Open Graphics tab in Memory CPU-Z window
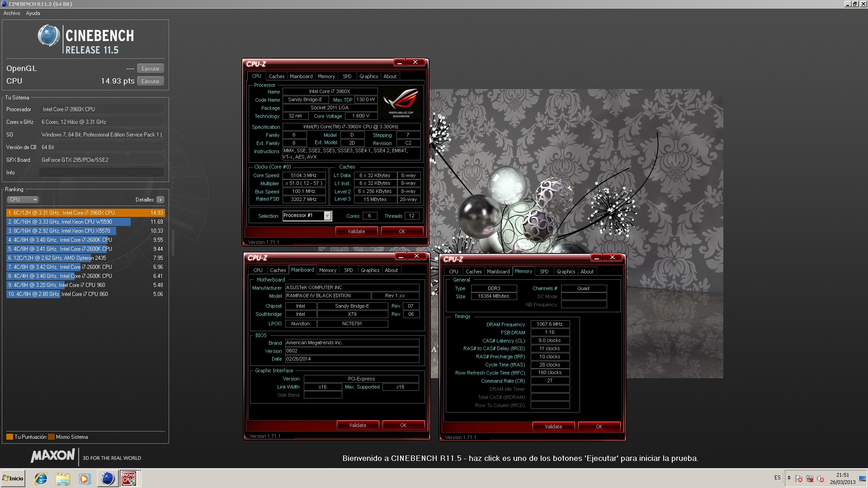The height and width of the screenshot is (488, 868). coord(566,272)
